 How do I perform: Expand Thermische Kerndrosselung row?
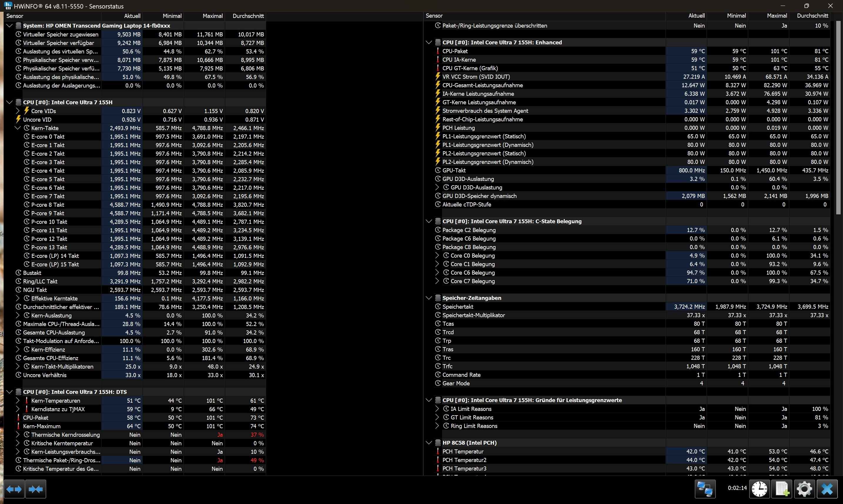(18, 434)
